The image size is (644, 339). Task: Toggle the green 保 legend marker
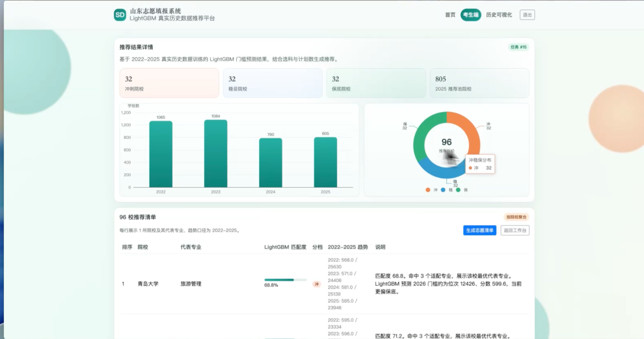[x=458, y=190]
